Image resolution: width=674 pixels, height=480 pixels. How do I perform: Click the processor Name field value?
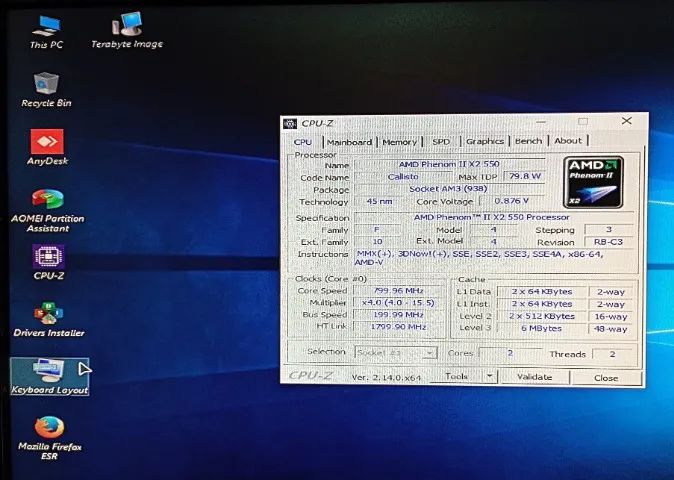pyautogui.click(x=450, y=164)
